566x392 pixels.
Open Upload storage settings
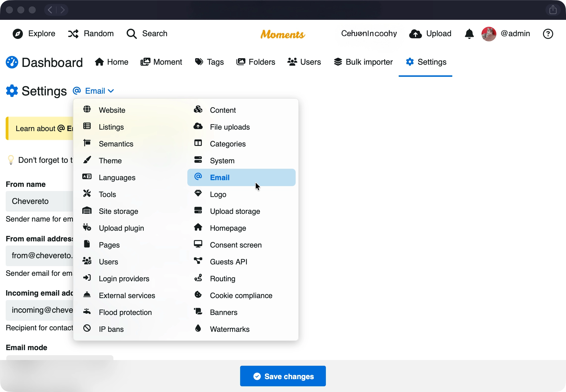[235, 211]
